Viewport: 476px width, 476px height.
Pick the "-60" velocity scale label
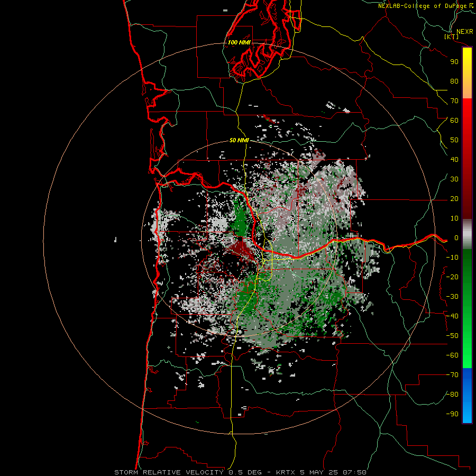(452, 355)
